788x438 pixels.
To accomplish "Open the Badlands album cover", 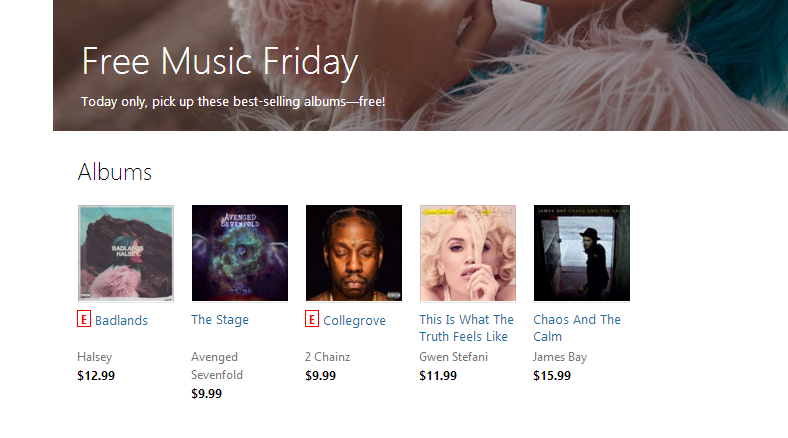I will pos(126,253).
